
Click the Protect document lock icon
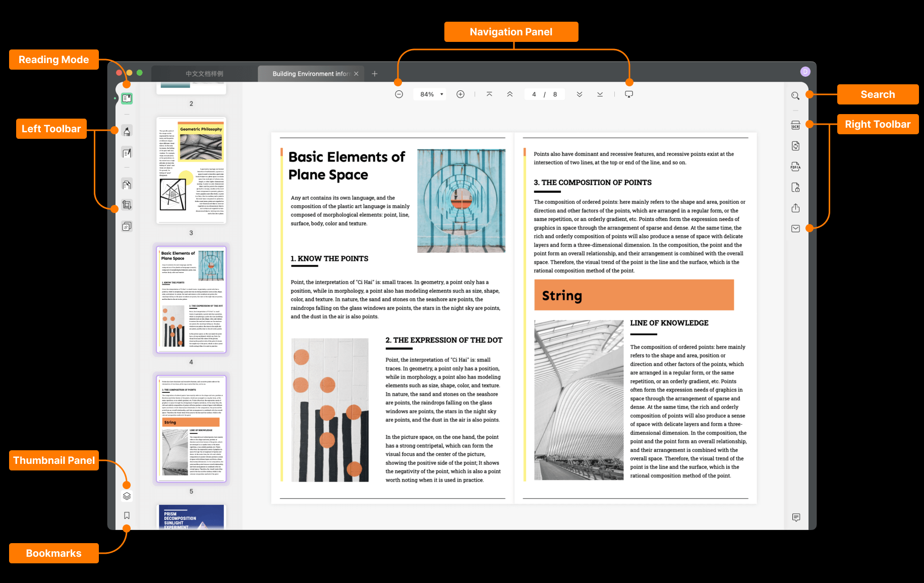[795, 187]
